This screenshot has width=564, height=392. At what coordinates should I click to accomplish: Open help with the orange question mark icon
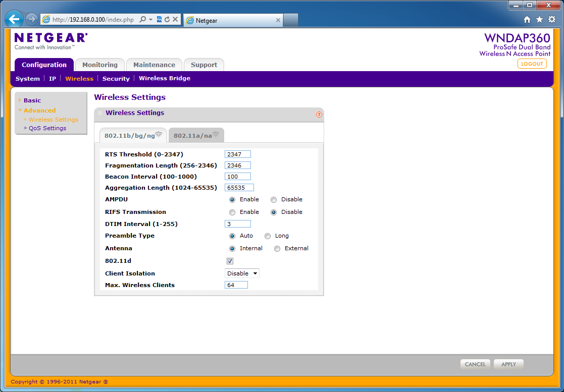point(319,115)
